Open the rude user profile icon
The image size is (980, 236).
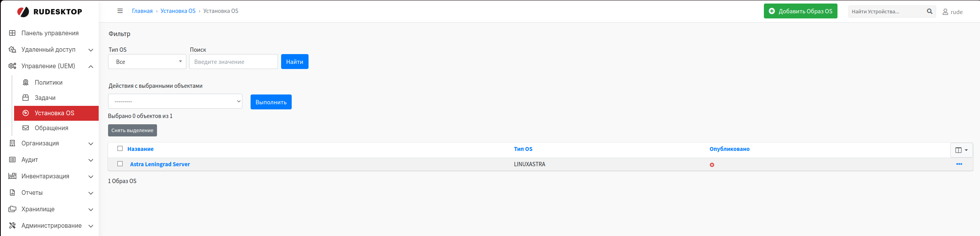tap(945, 12)
